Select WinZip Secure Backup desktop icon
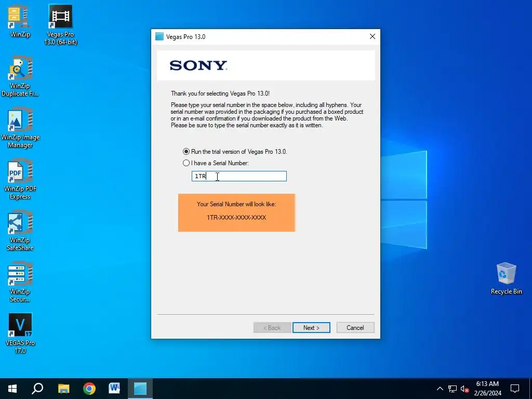 tap(20, 282)
